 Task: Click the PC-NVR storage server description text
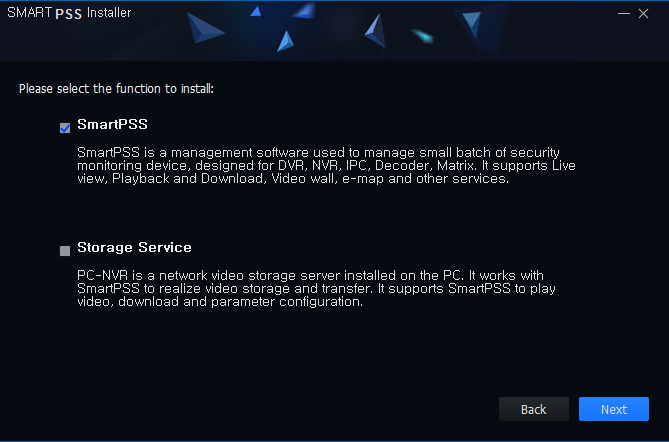coord(316,288)
